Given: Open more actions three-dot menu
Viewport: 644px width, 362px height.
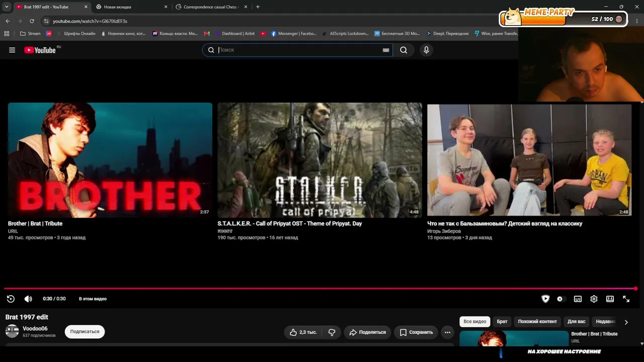Looking at the screenshot, I should pos(447,332).
